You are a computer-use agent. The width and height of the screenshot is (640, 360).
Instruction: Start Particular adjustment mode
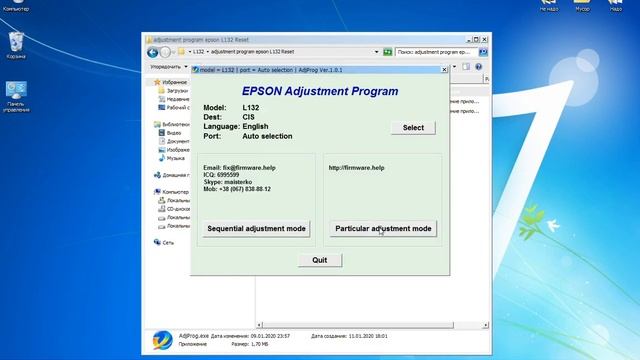pos(383,229)
